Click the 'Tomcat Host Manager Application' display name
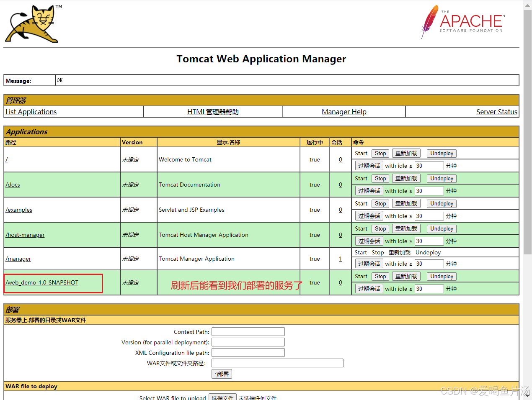 204,235
